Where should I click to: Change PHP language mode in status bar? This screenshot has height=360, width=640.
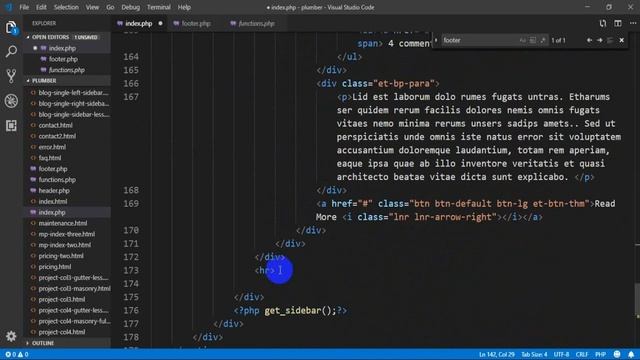pos(600,354)
